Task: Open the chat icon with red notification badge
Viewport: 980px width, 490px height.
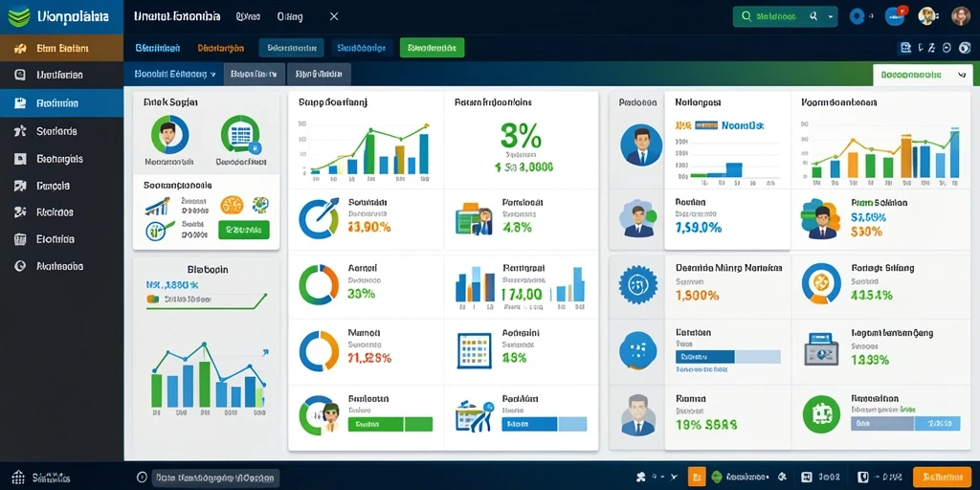Action: [x=895, y=16]
